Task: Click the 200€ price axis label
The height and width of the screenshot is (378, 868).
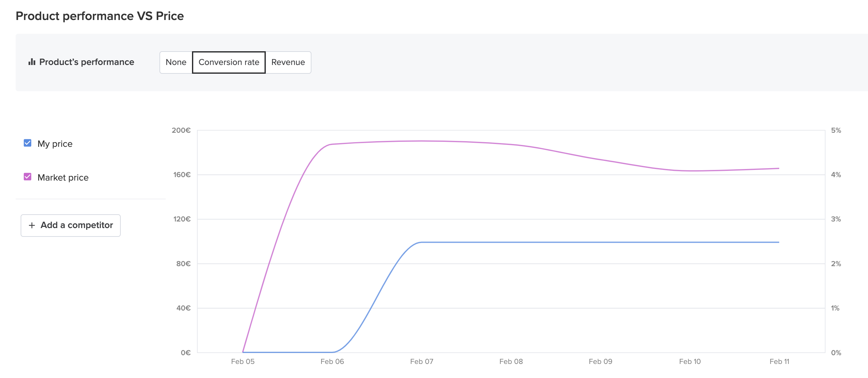Action: 181,130
